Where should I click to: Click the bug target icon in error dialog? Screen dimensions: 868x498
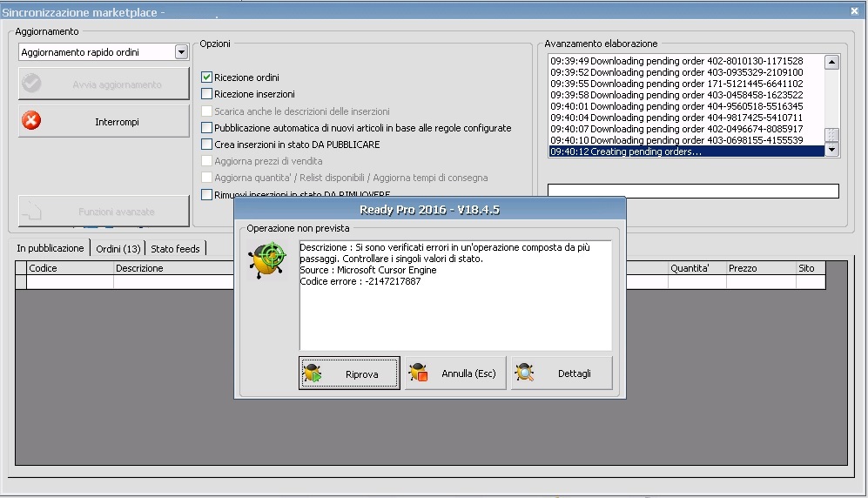[267, 259]
